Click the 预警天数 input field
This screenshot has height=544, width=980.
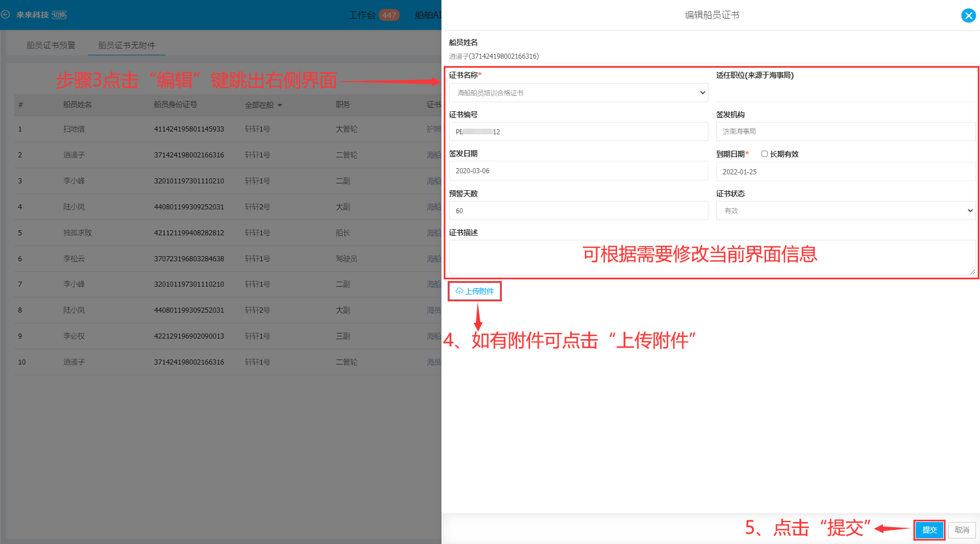[x=579, y=210]
